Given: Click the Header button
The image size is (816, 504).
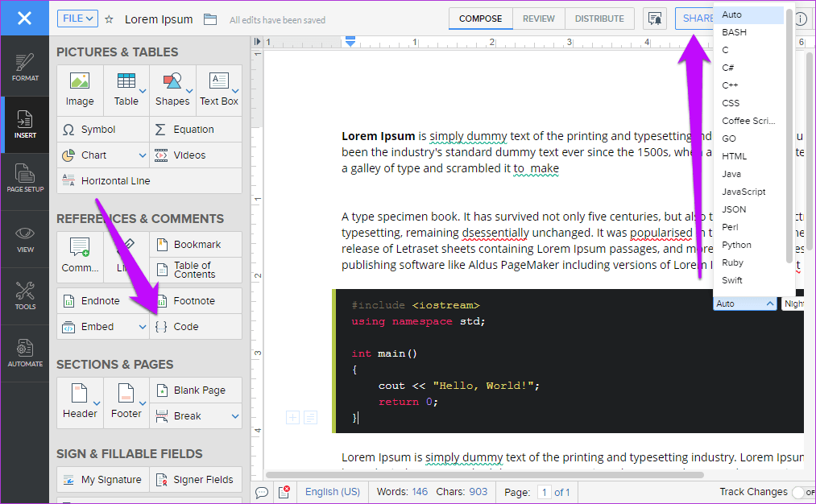Looking at the screenshot, I should click(80, 403).
